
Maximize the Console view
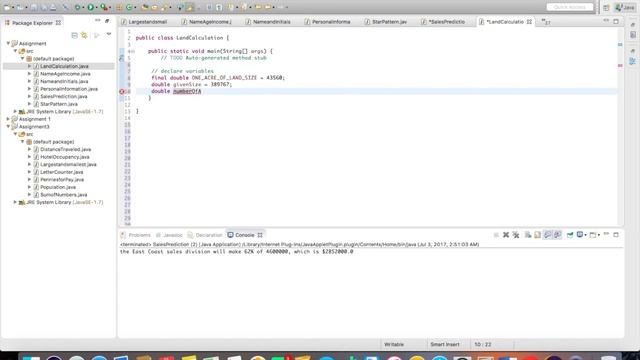[616, 235]
